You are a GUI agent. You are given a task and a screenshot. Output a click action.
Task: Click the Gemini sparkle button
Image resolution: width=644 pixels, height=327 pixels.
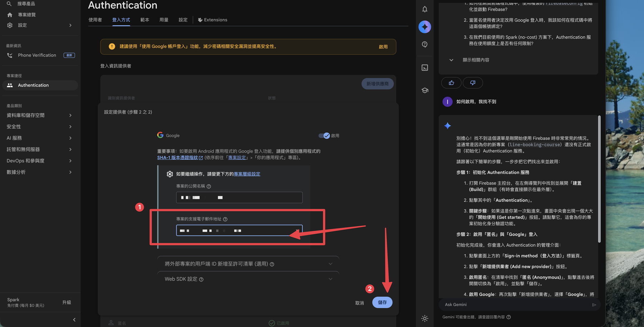[x=425, y=27]
